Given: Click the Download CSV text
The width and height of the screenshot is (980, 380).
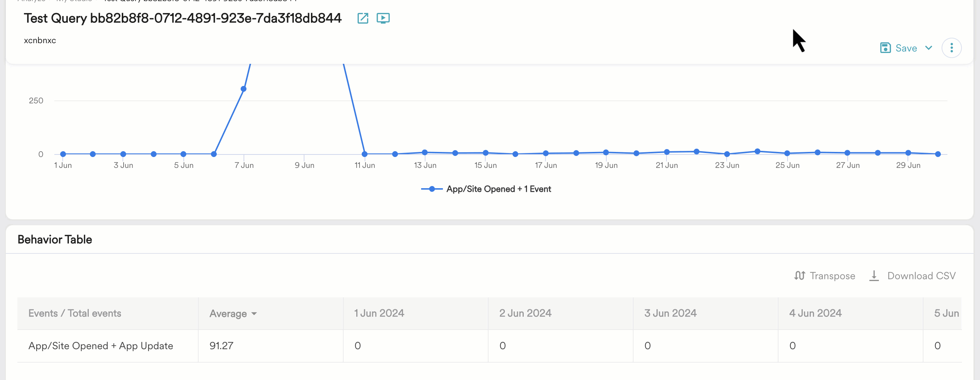Looking at the screenshot, I should coord(921,276).
